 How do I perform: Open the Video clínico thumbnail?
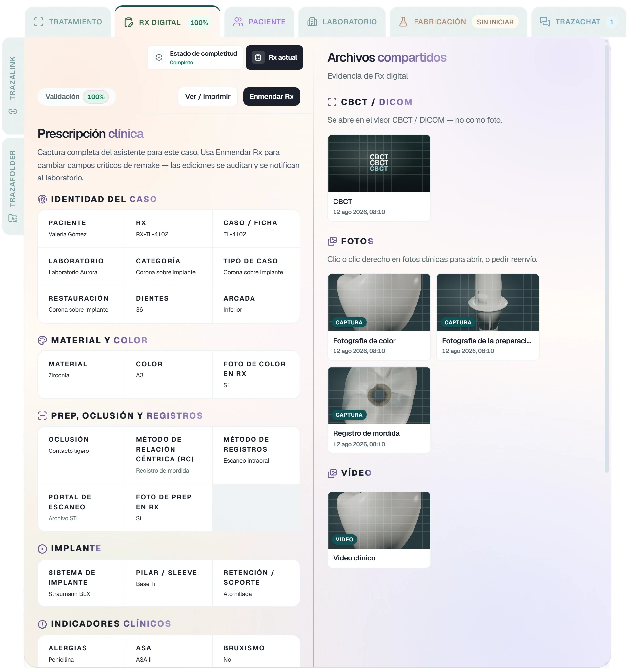pyautogui.click(x=379, y=529)
